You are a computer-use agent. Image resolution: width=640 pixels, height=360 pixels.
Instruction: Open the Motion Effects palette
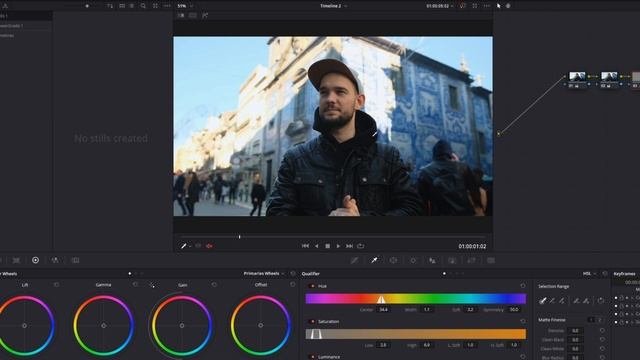(x=75, y=260)
